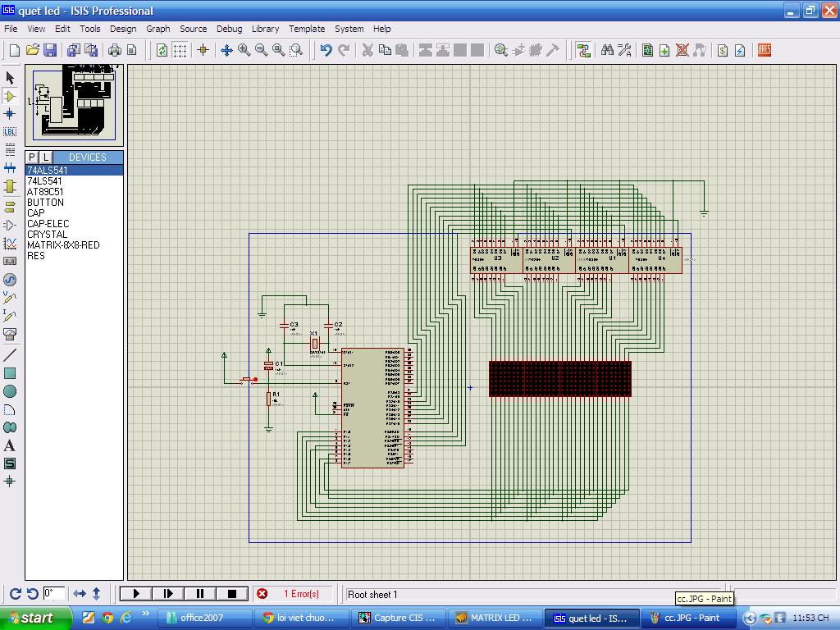Viewport: 840px width, 630px height.
Task: Activate the Wire Label tool
Action: click(10, 131)
